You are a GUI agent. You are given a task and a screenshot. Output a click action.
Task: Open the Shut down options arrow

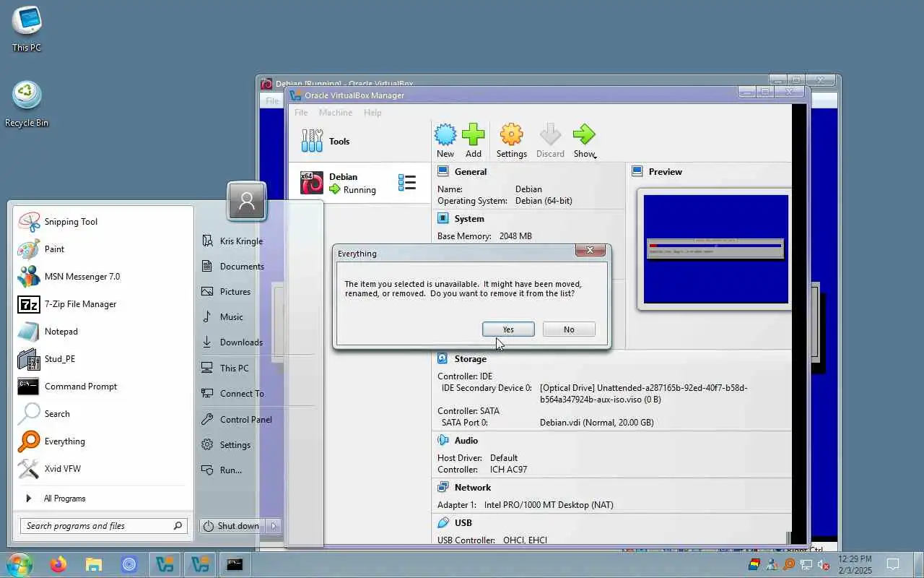pos(274,526)
